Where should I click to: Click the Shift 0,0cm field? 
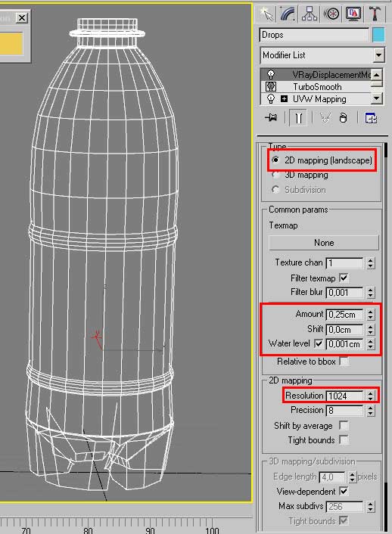tap(344, 329)
